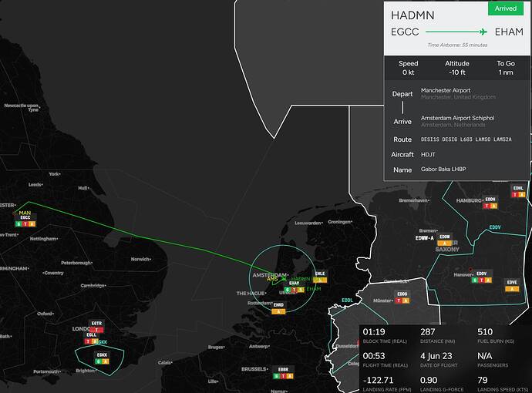
Task: Select the EHRD orange A badge
Action: [278, 311]
